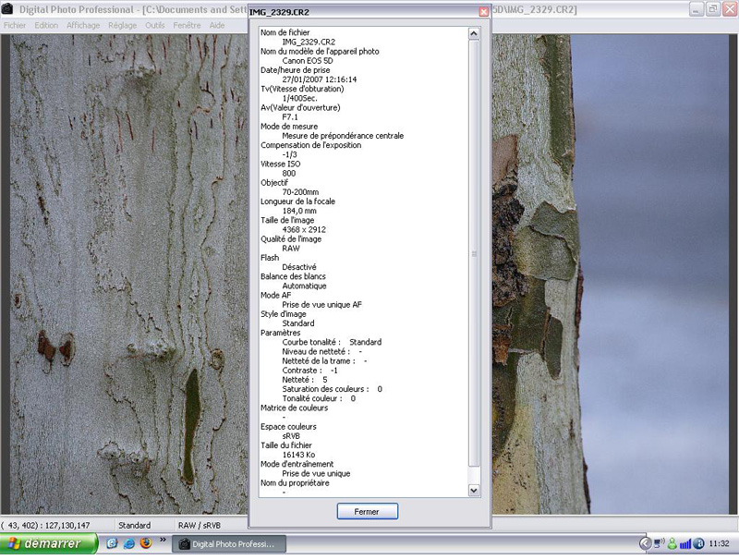This screenshot has width=739, height=560.
Task: Launch Internet Explorer from the quick launch bar
Action: click(128, 543)
